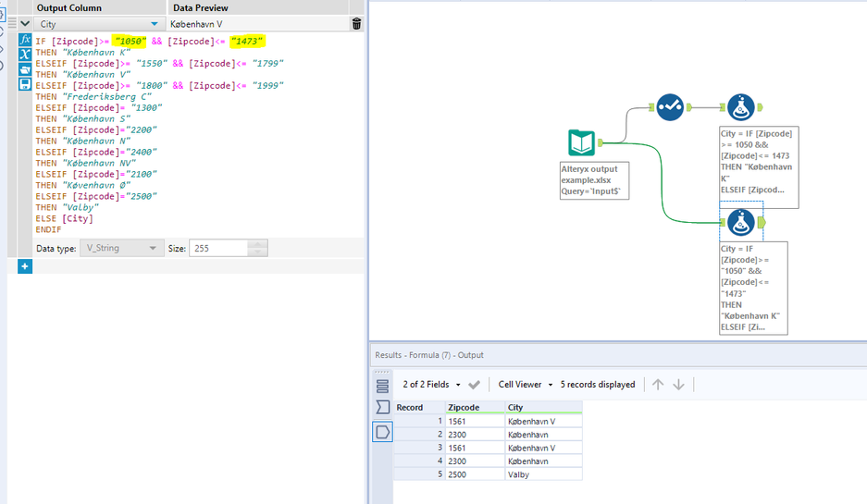Delete the City expression with trash icon
867x504 pixels.
coord(356,24)
